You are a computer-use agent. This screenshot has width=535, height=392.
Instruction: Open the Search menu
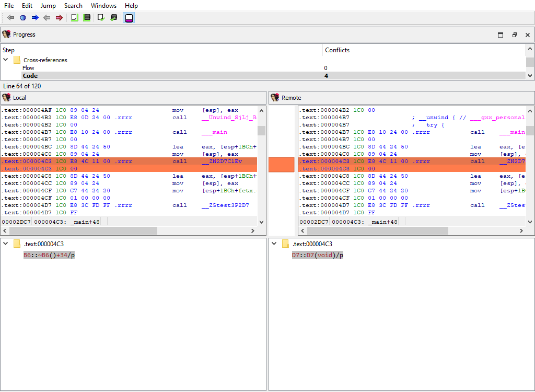click(x=73, y=6)
